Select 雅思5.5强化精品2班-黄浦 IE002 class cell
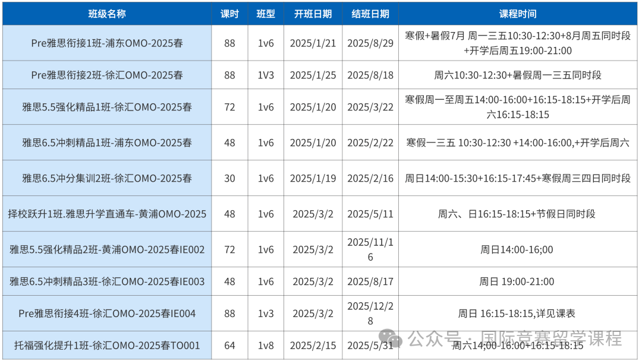Screen dimensions: 642x364 pyautogui.click(x=107, y=250)
